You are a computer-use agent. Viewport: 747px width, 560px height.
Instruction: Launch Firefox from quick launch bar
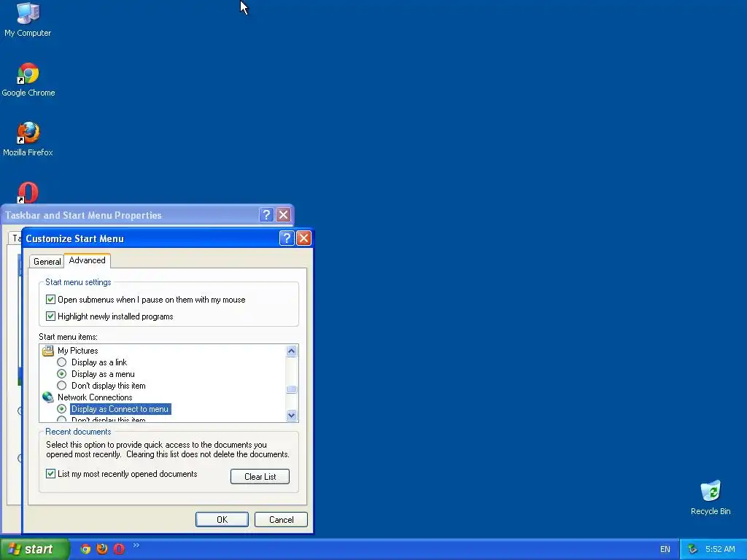pos(102,549)
